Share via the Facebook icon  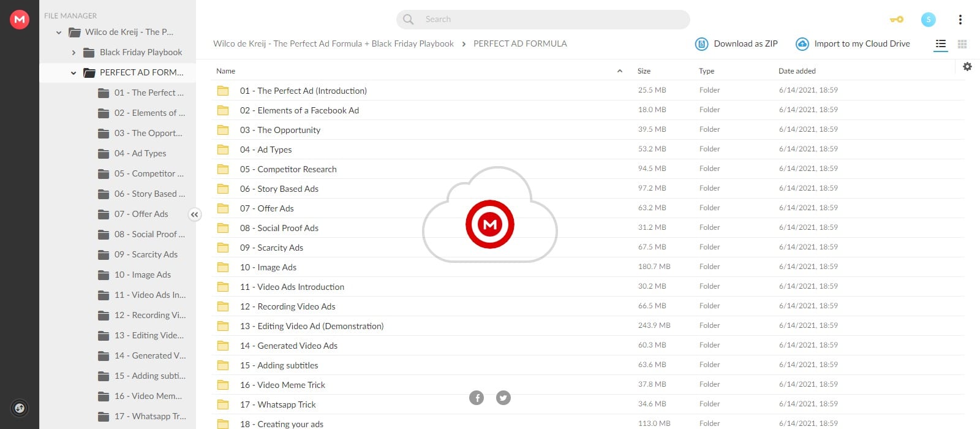pyautogui.click(x=477, y=398)
